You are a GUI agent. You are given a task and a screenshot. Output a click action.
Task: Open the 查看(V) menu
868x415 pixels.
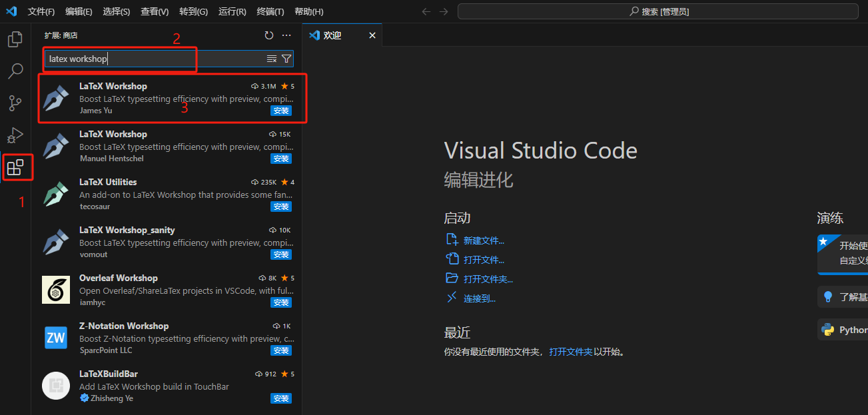tap(155, 11)
